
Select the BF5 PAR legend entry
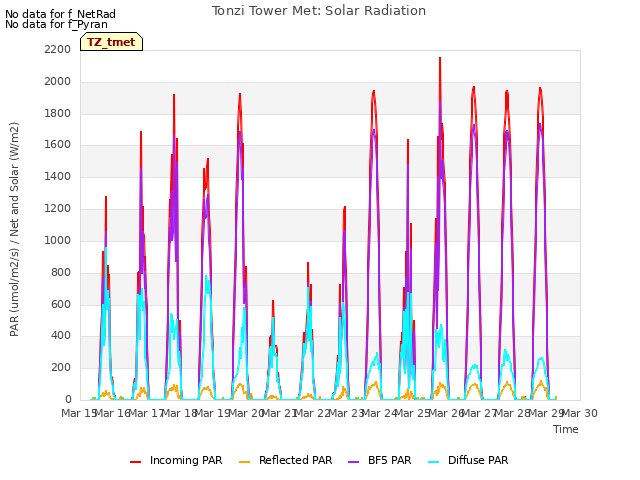click(380, 460)
